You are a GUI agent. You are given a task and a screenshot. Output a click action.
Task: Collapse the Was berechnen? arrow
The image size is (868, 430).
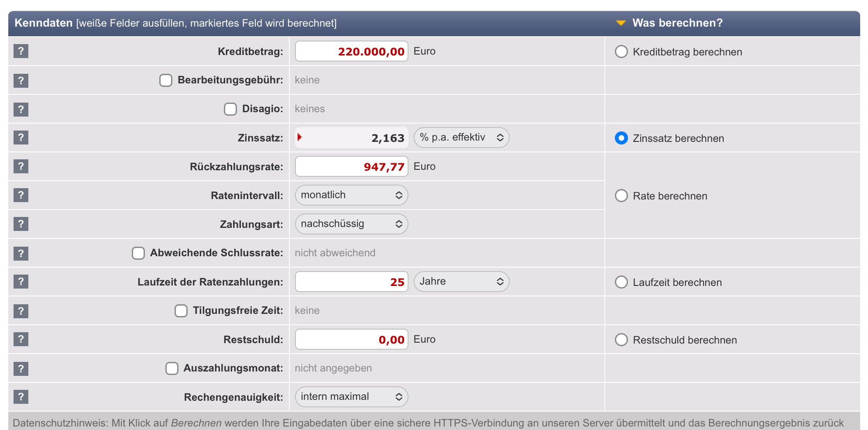click(x=621, y=23)
